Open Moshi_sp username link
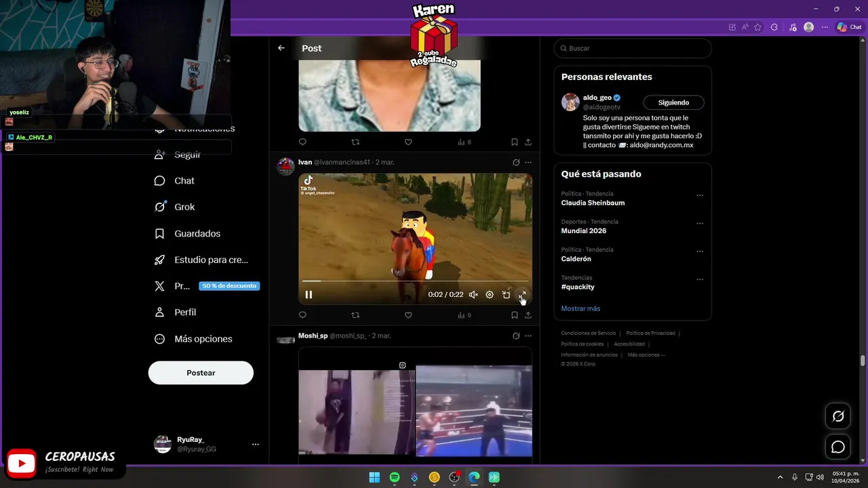Screen dimensions: 868x488 click(313, 336)
